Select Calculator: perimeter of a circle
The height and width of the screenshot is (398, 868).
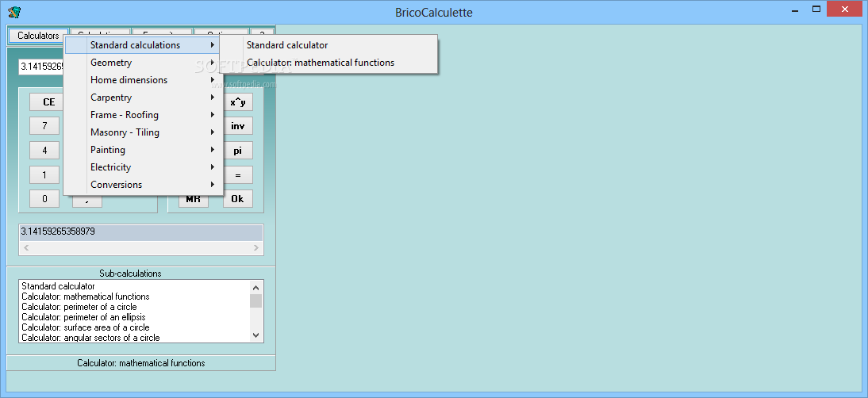pos(135,307)
